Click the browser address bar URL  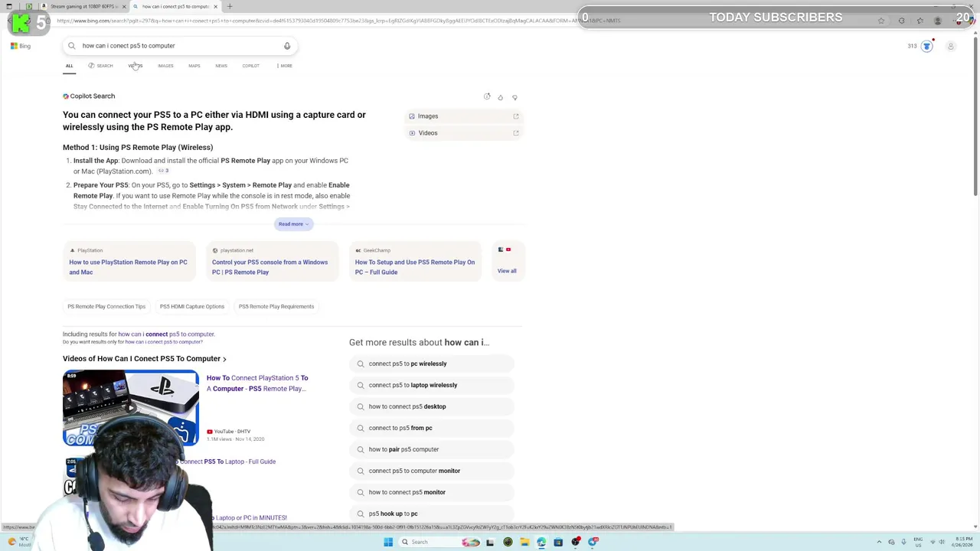coord(337,21)
